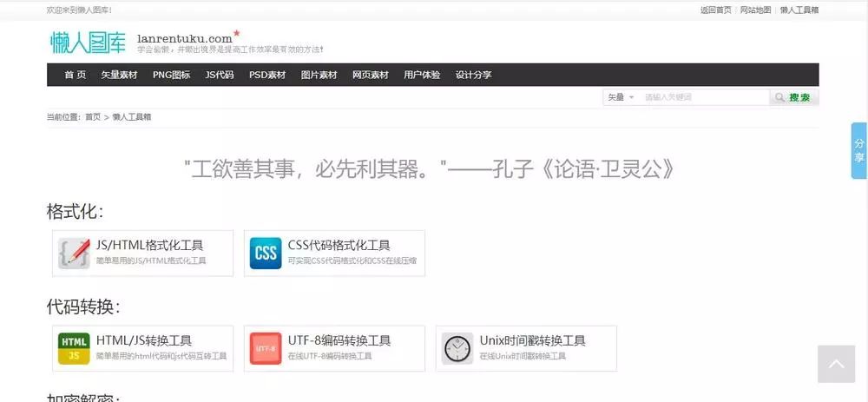Open the 用户体验 navigation item
868x402 pixels.
pyautogui.click(x=422, y=75)
